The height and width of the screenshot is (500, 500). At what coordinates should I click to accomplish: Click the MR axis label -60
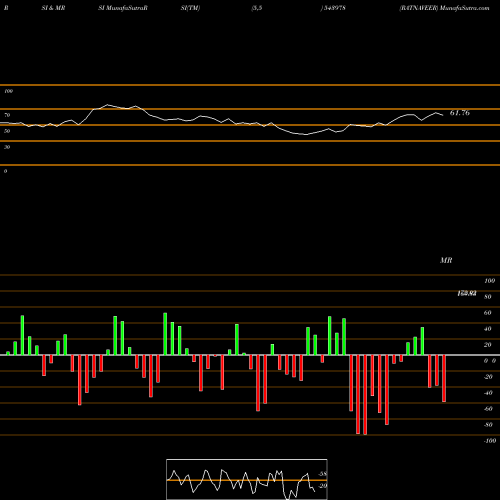point(488,409)
